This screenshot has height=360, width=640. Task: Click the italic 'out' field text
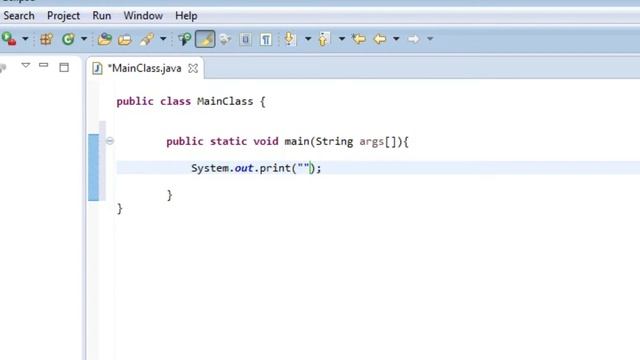pos(244,168)
